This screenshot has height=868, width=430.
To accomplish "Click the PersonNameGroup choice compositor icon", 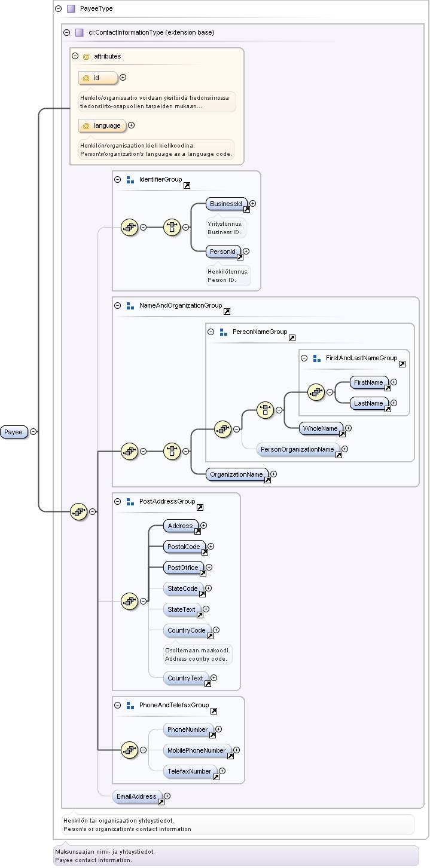I will [266, 410].
